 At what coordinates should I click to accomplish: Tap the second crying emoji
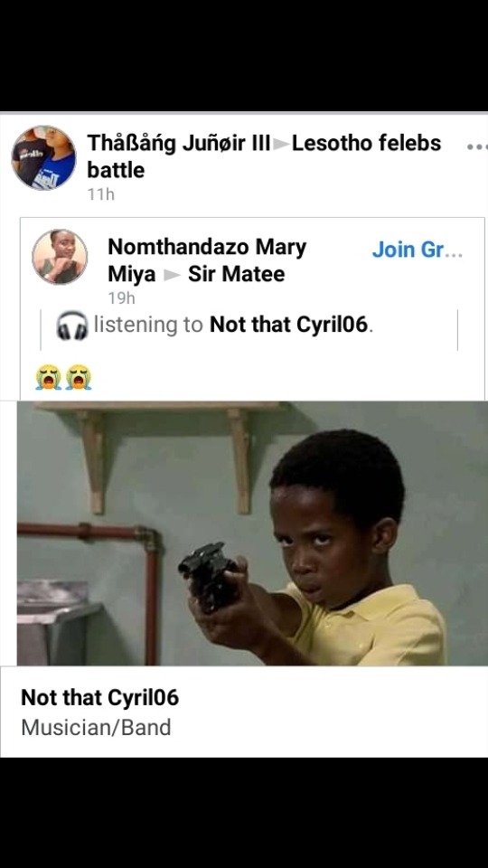pos(79,377)
